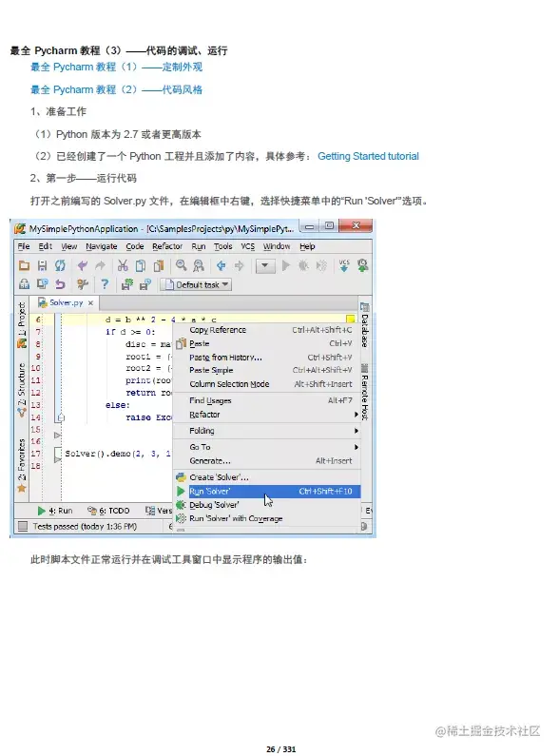Viewport: 559px width, 756px height.
Task: Click the Help question mark icon
Action: pos(105,284)
